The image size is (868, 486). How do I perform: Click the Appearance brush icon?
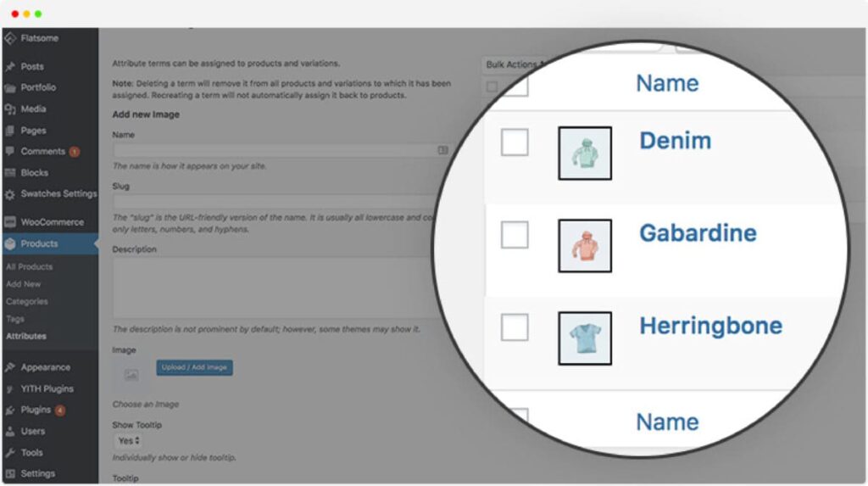(x=10, y=367)
